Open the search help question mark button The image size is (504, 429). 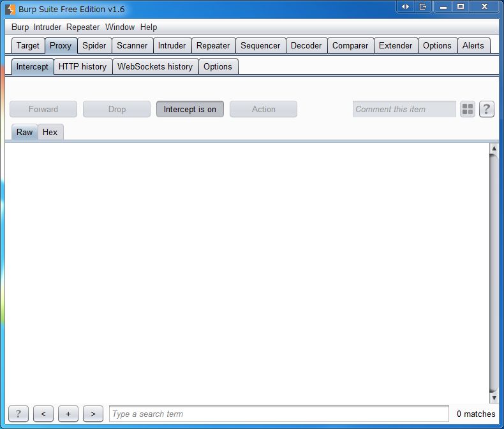tap(19, 414)
